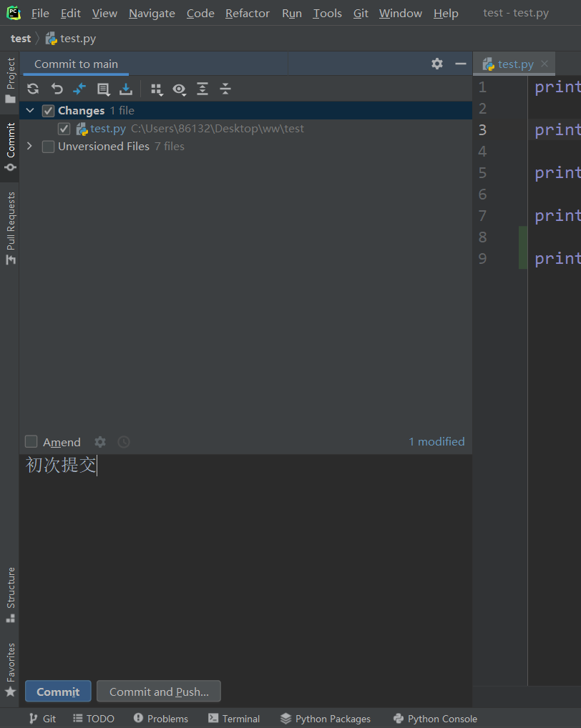Open the Navigate menu
This screenshot has height=728, width=581.
(x=152, y=14)
